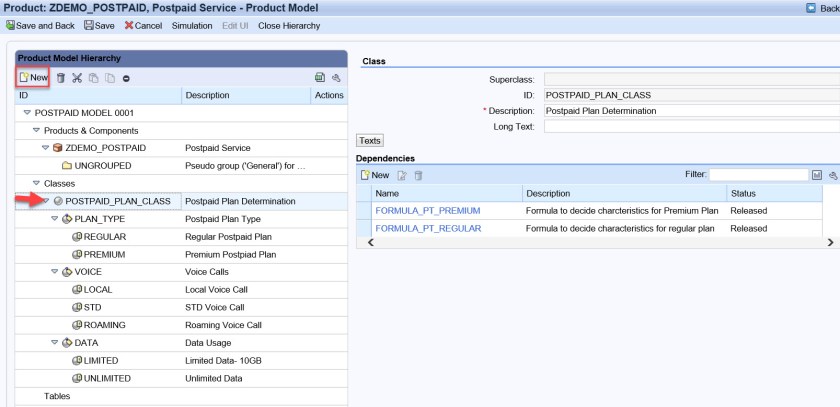
Task: Collapse the DATA characteristic node
Action: 54,343
